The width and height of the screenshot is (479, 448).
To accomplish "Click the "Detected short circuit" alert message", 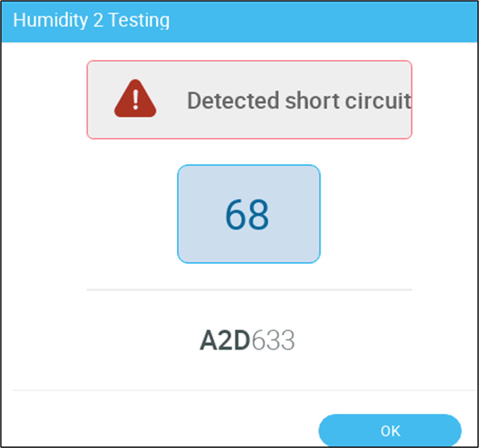I will point(299,101).
